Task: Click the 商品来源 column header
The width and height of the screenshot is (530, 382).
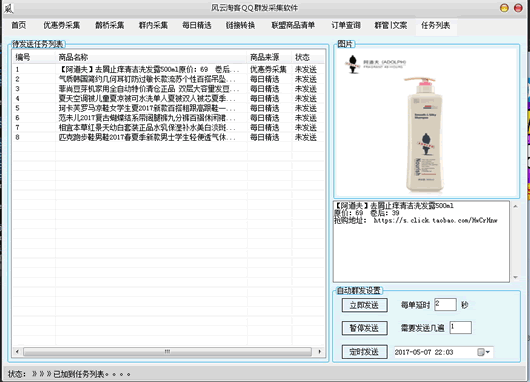Action: pos(264,57)
